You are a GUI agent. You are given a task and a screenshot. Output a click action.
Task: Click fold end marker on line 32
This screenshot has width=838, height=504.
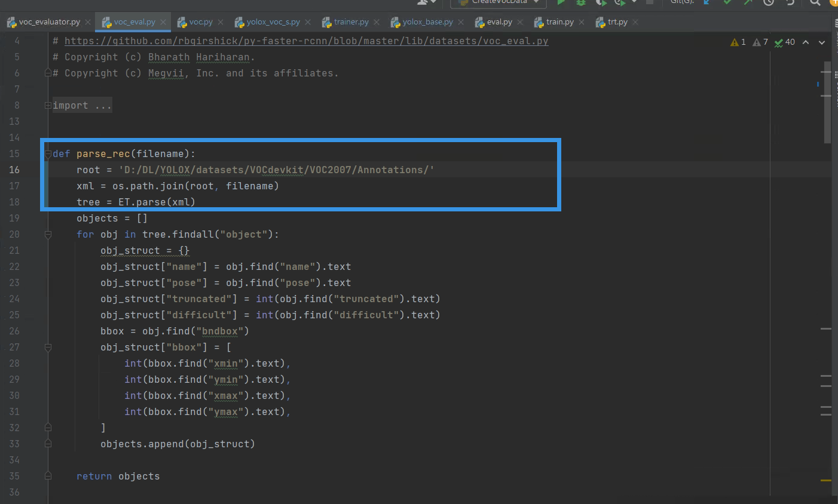[48, 428]
